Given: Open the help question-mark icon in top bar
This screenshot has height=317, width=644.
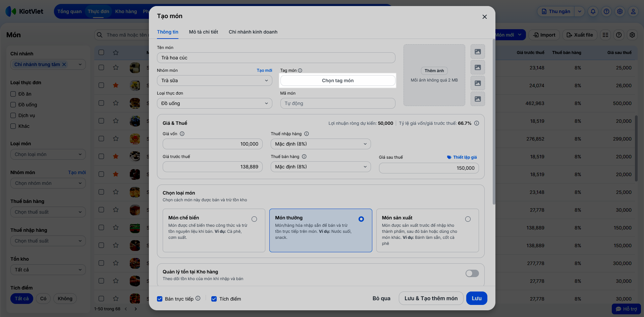Looking at the screenshot, I should (606, 11).
